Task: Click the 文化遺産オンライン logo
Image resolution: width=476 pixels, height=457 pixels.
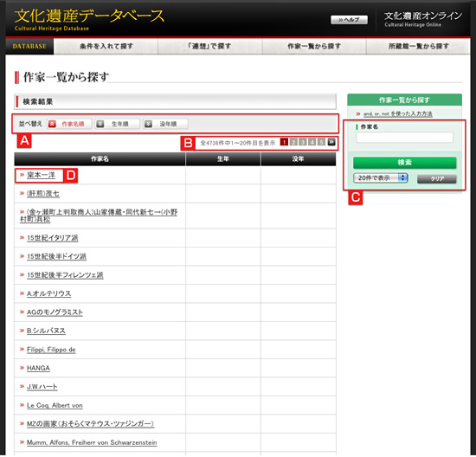Action: click(x=423, y=19)
